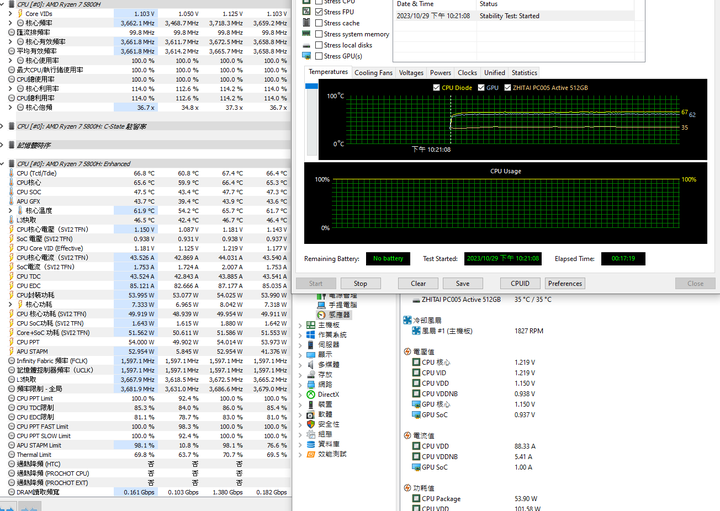Expand the 核心有效頻率 row arrow

click(10, 42)
